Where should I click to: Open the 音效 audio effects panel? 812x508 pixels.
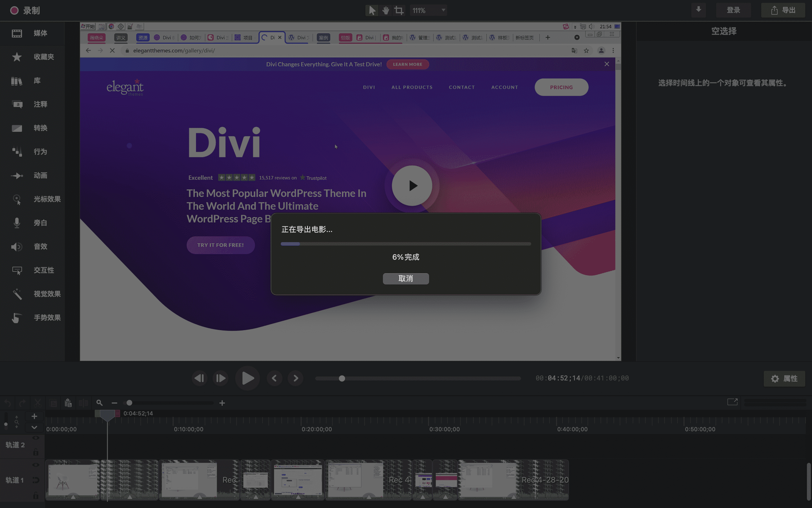coord(32,247)
